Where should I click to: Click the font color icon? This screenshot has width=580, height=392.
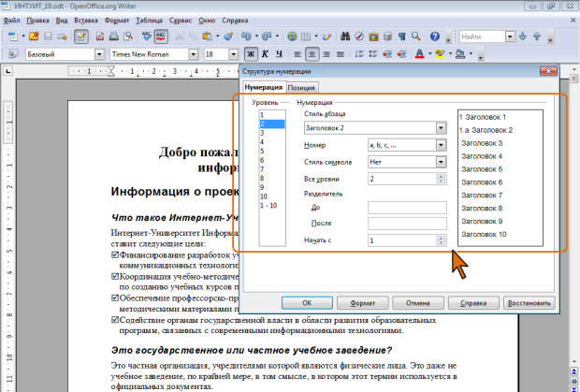click(x=417, y=54)
